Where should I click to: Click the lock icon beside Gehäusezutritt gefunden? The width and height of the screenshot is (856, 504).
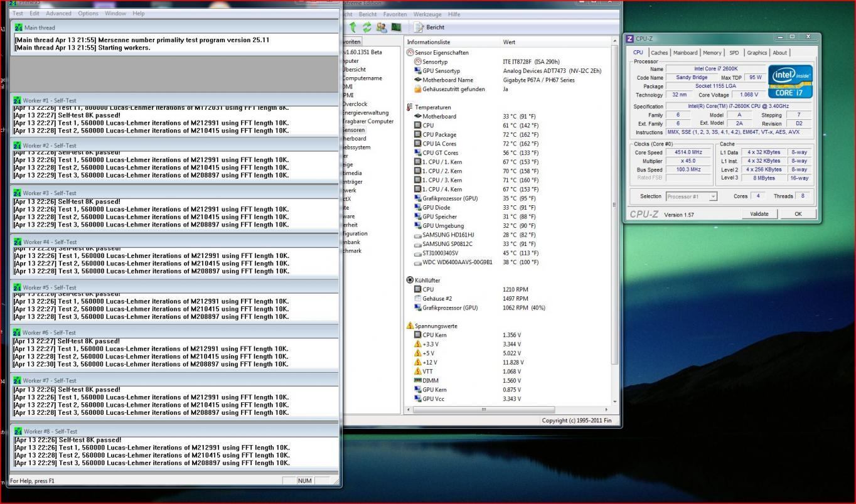click(x=418, y=89)
